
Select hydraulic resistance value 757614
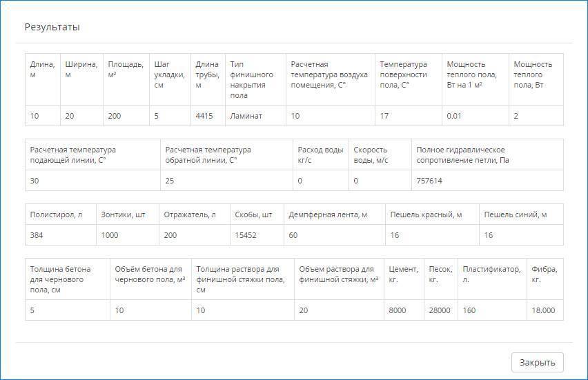[429, 181]
